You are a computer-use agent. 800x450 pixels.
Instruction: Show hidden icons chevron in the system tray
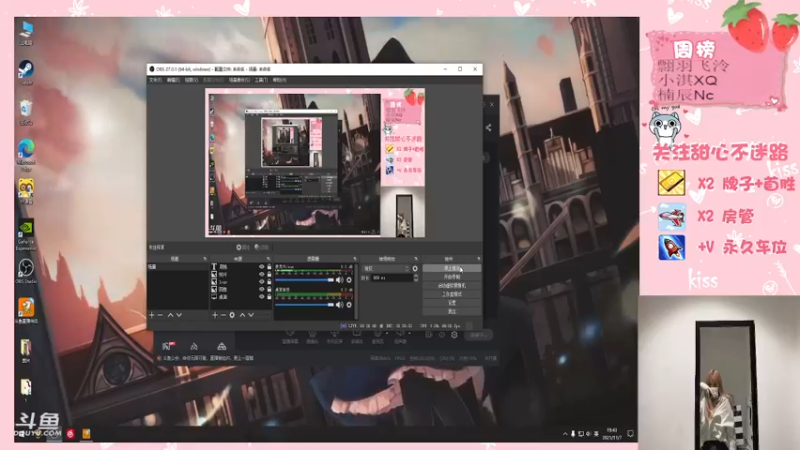pos(565,434)
